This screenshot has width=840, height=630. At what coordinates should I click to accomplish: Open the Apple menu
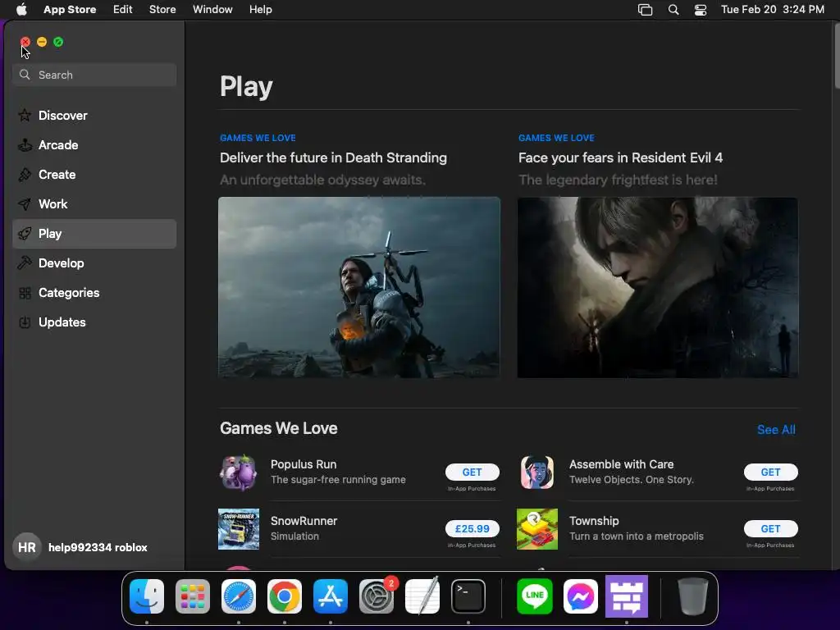[x=21, y=10]
